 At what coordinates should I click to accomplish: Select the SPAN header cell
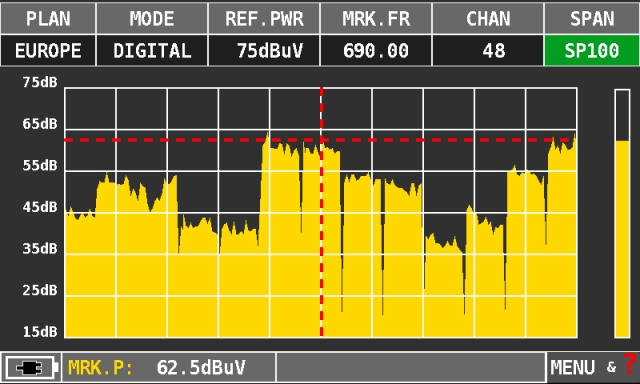coord(592,18)
